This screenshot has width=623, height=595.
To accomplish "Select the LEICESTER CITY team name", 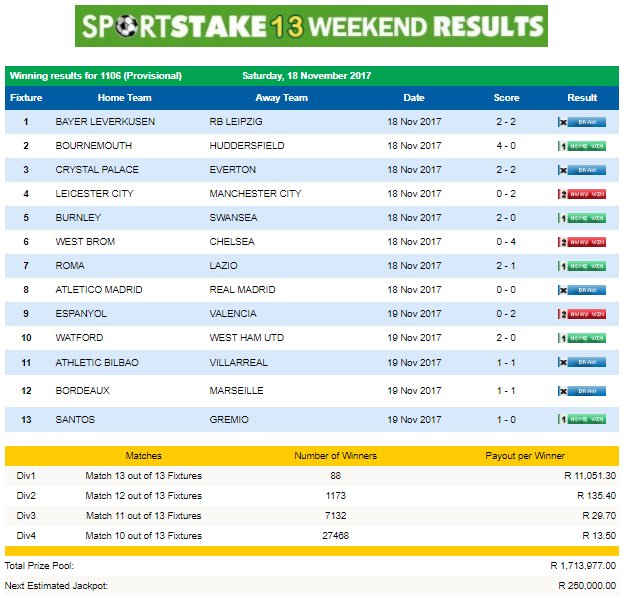I will click(x=94, y=193).
